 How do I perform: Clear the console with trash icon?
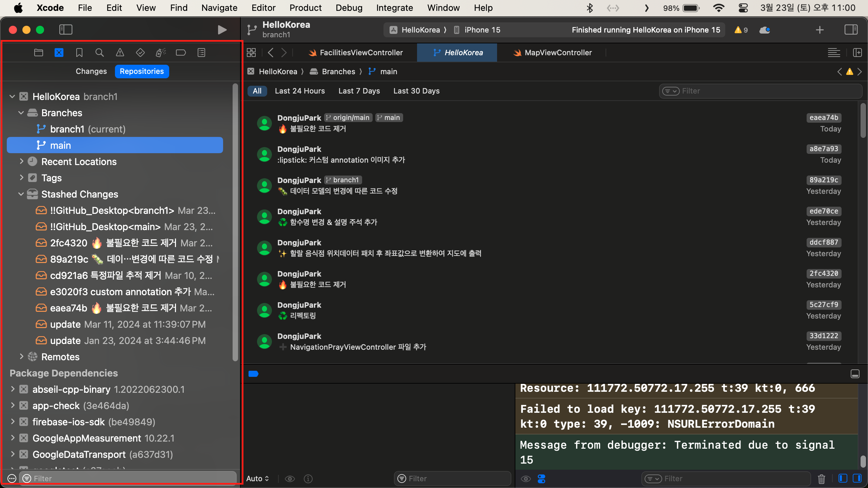click(822, 479)
